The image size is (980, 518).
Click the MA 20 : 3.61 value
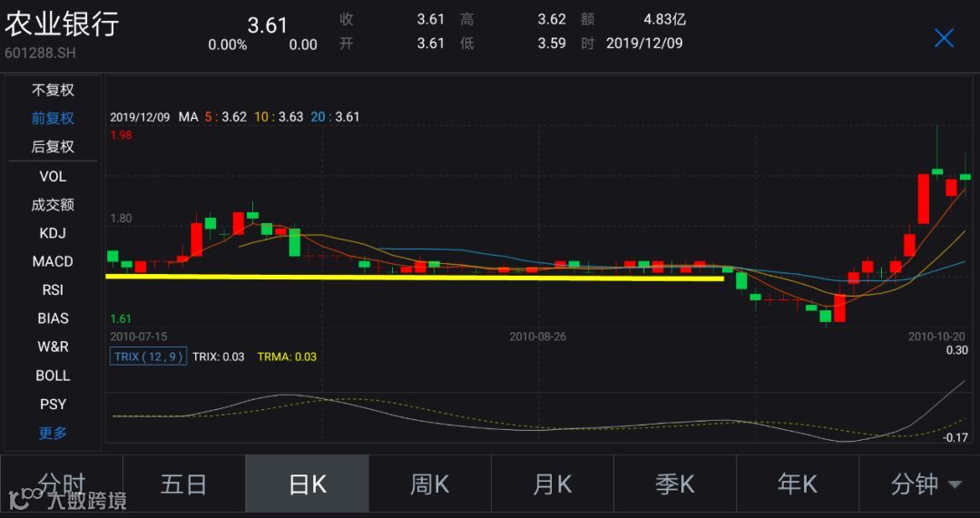(335, 117)
